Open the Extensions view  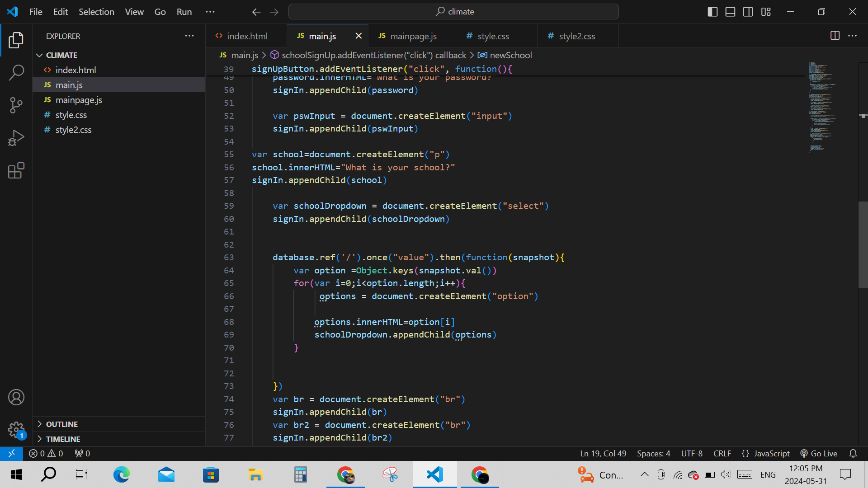[16, 170]
